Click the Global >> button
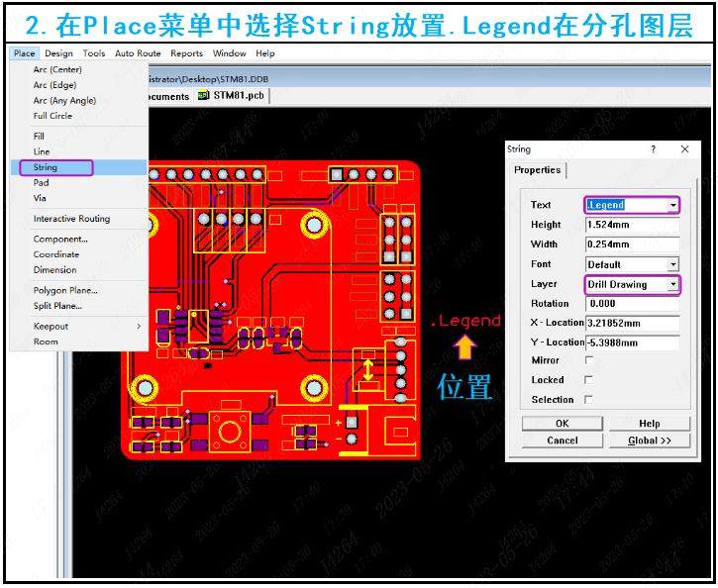The width and height of the screenshot is (718, 588). point(650,441)
